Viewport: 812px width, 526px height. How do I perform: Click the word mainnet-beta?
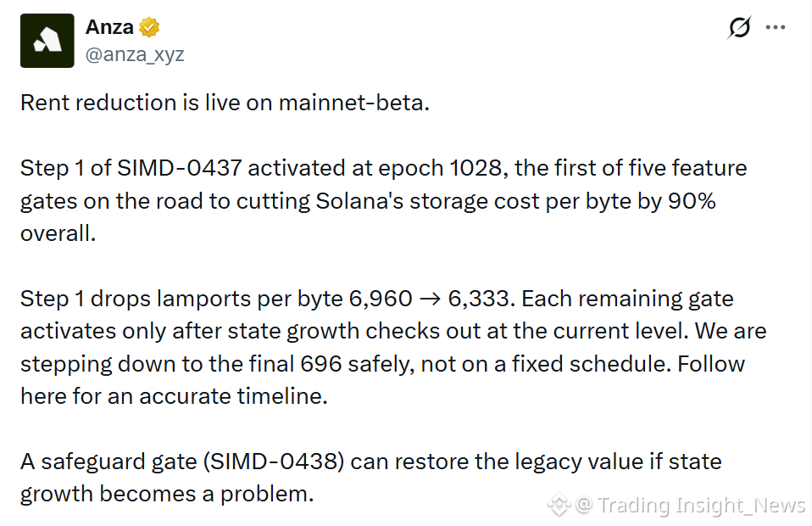tap(353, 103)
